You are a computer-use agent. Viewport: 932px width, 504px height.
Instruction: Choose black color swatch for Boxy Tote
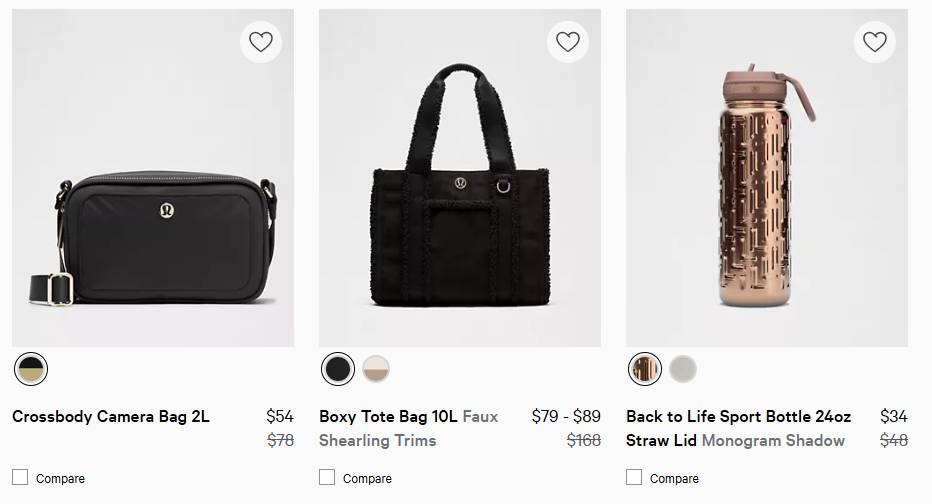click(338, 369)
